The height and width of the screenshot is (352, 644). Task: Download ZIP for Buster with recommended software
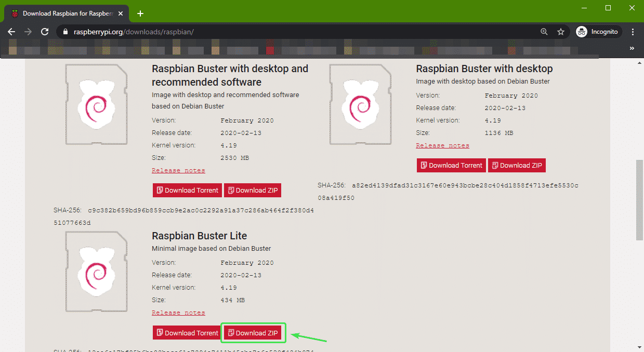(x=253, y=191)
